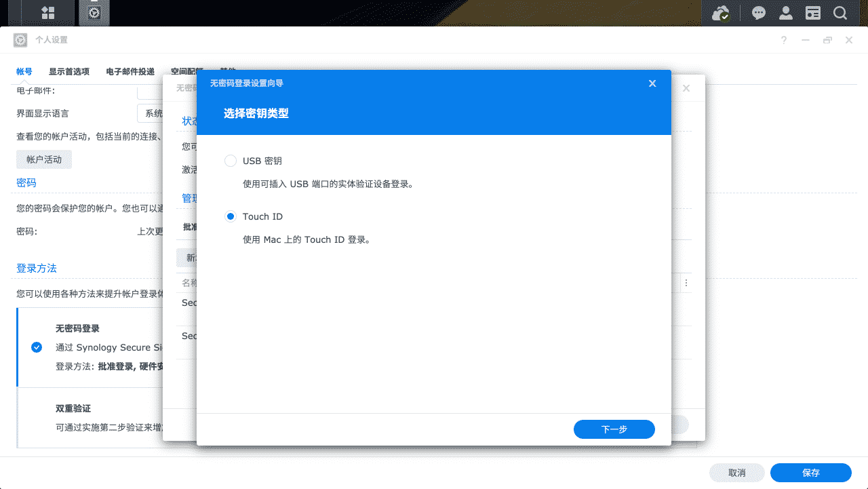Switch to the 显示首选项 tab
Screen dimensions: 868x489
point(69,71)
